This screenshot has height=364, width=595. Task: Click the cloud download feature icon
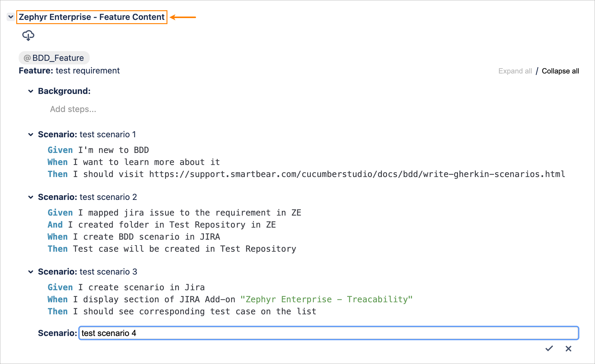28,35
